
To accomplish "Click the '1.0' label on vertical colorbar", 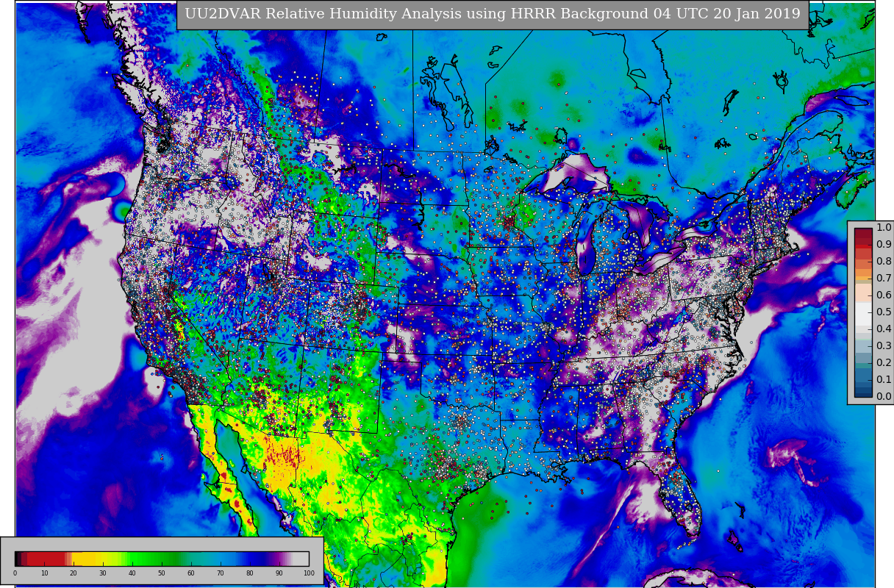I will (884, 228).
